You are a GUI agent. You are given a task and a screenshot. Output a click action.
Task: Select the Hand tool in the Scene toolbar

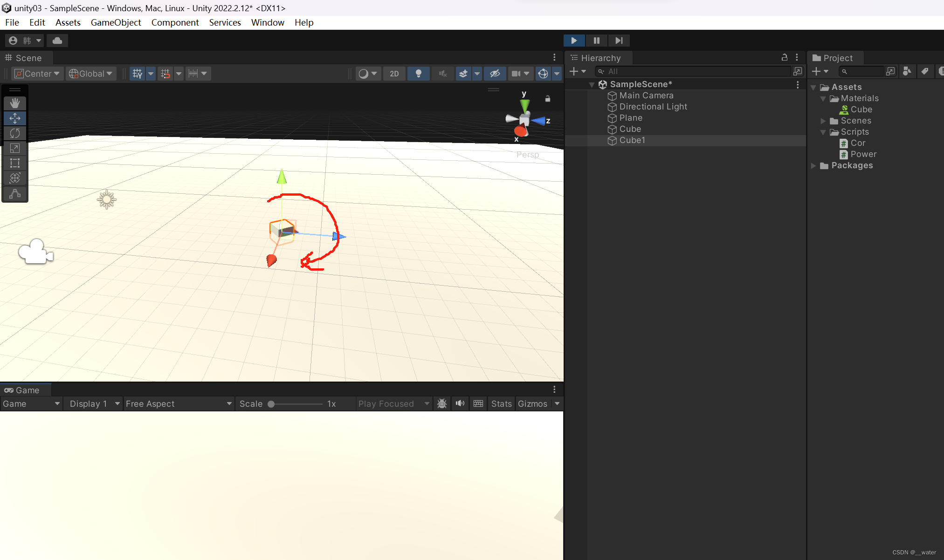point(15,103)
